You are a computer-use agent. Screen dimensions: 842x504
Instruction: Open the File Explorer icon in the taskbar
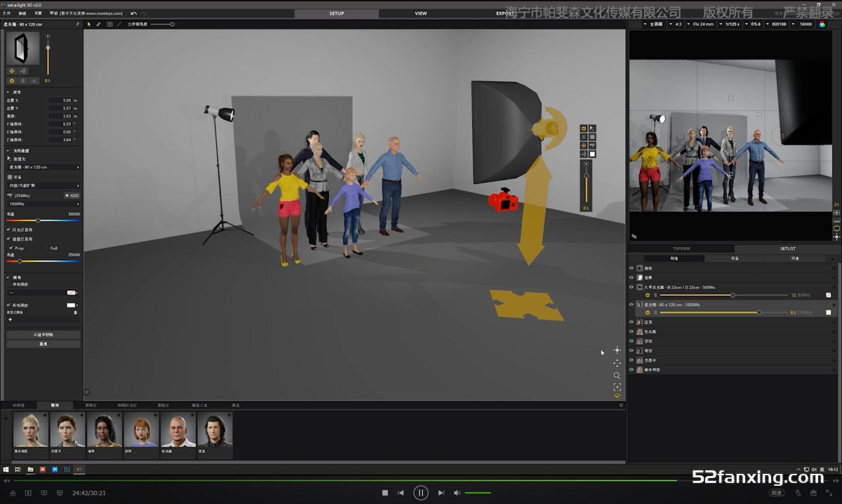[30, 469]
